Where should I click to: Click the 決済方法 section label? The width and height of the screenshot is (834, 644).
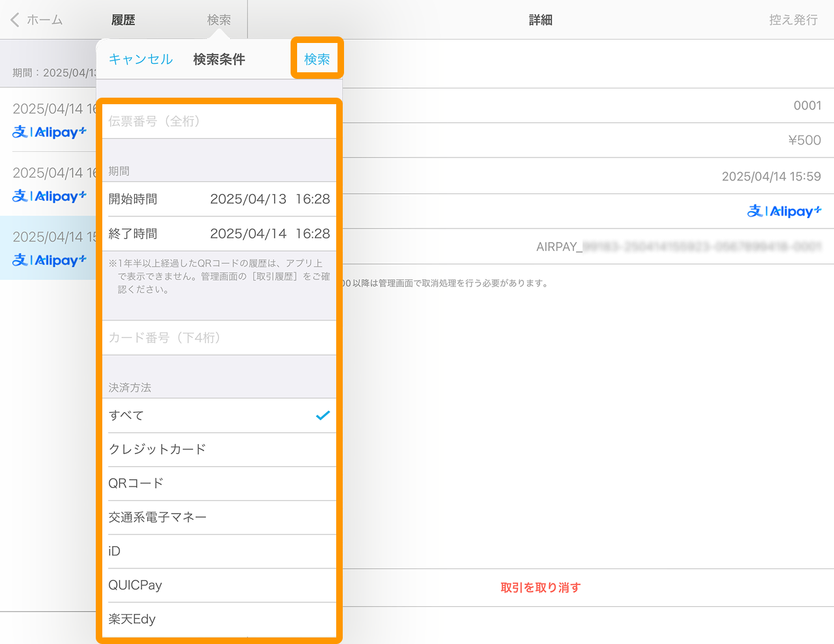pyautogui.click(x=130, y=387)
